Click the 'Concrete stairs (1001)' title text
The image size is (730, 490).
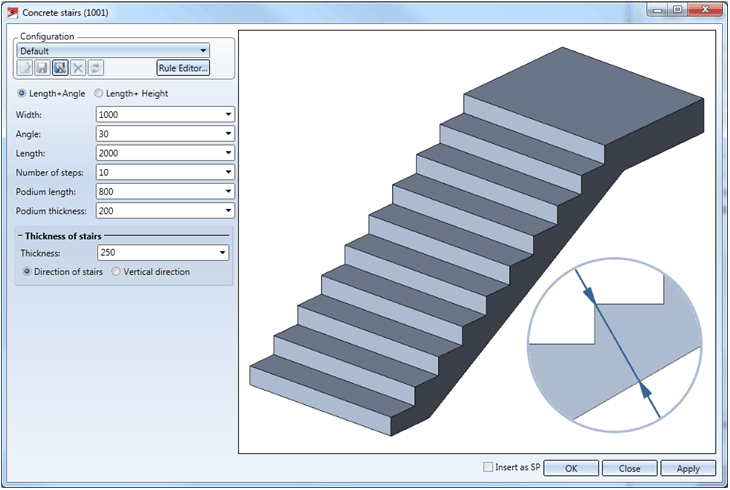tap(65, 13)
